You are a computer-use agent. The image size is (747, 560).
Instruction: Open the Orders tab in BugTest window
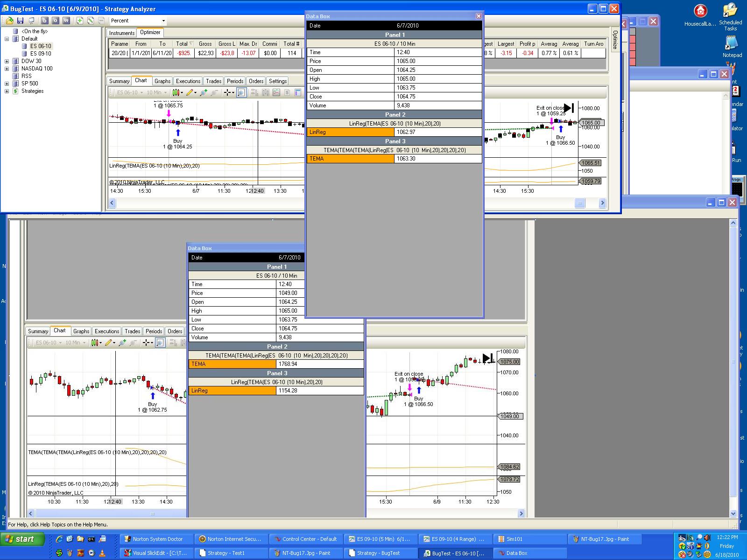pos(256,81)
